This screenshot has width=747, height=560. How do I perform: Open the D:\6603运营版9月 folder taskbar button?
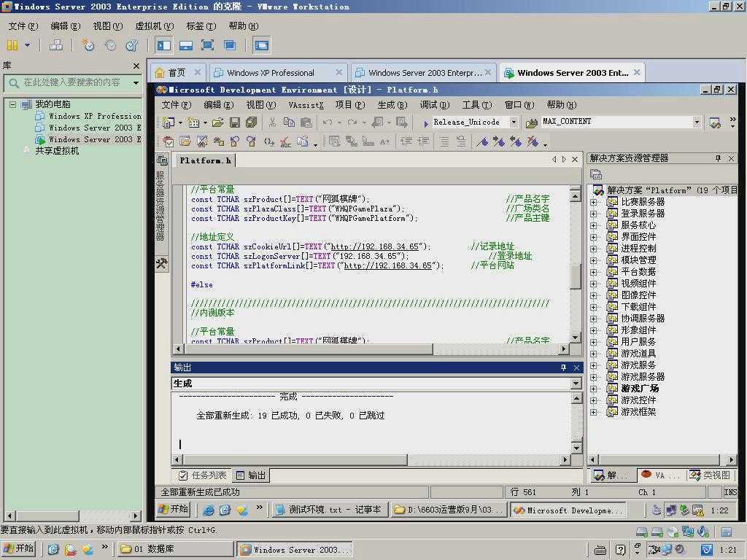(449, 510)
